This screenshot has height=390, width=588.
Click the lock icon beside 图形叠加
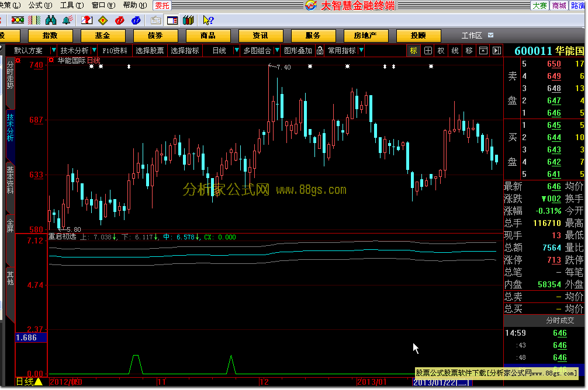pos(320,50)
